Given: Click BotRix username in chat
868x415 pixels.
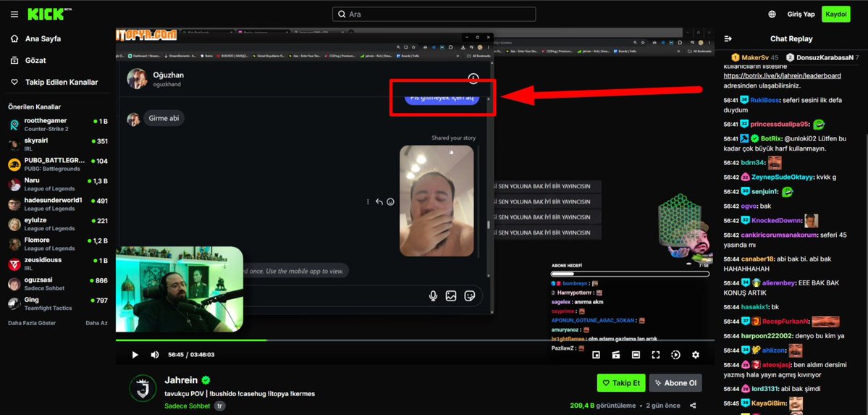Looking at the screenshot, I should pyautogui.click(x=770, y=138).
